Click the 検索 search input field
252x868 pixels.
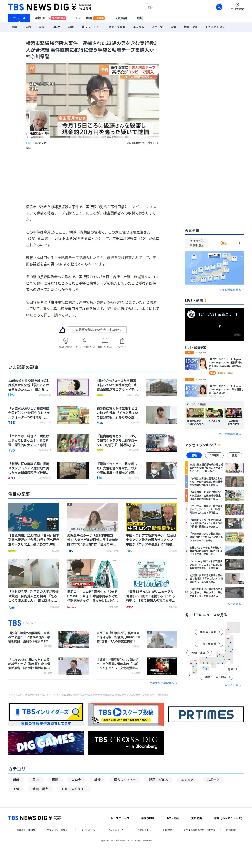pos(180,7)
